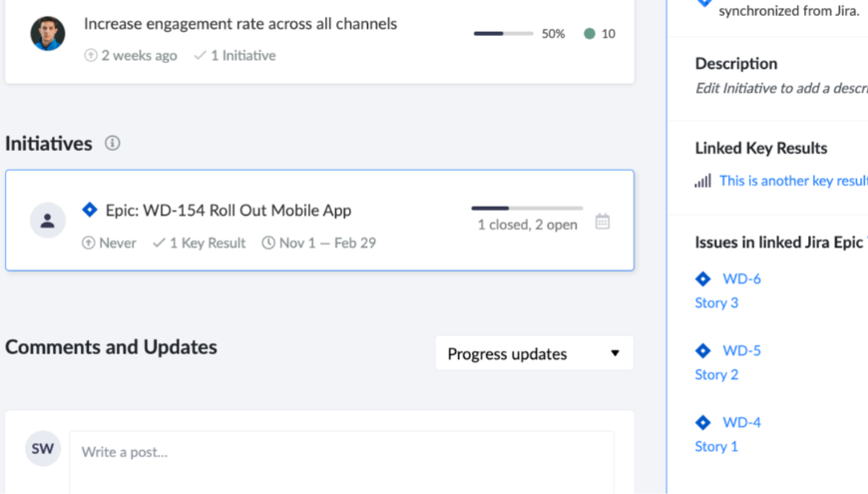This screenshot has height=494, width=868.
Task: Click the info icon beside Initiatives heading
Action: (113, 143)
